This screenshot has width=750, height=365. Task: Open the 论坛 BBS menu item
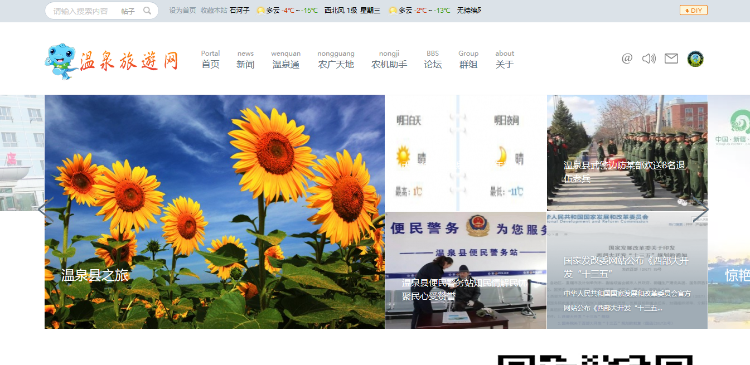tap(432, 59)
